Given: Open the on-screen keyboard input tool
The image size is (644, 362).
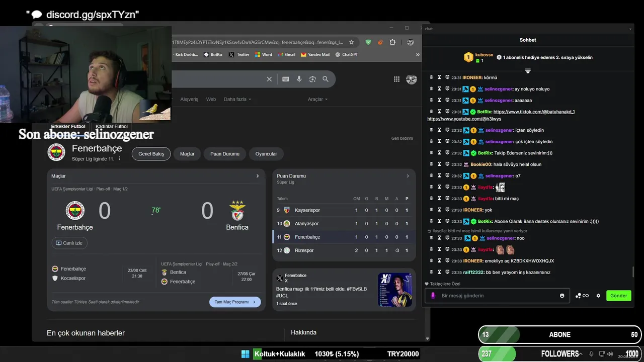Looking at the screenshot, I should click(x=286, y=79).
